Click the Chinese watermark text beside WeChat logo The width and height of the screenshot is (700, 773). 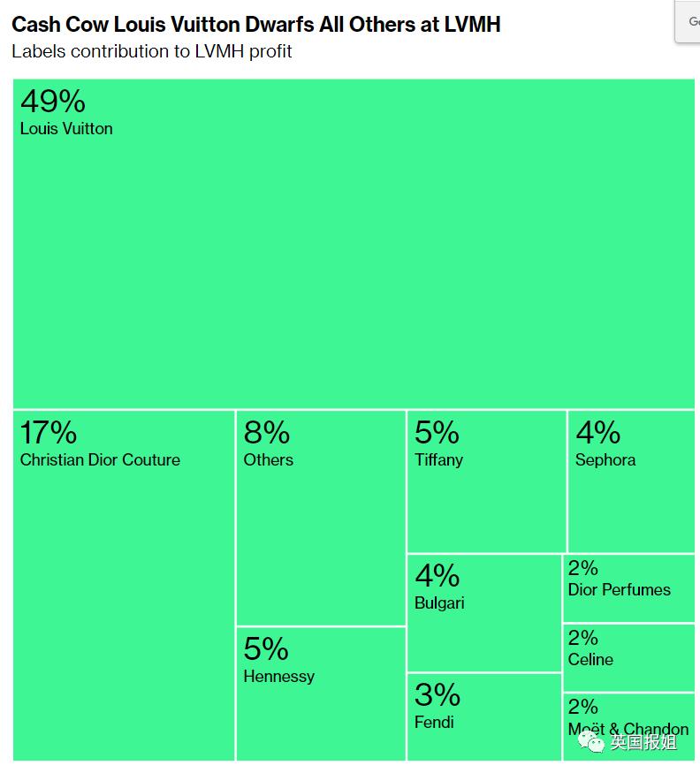[x=643, y=742]
